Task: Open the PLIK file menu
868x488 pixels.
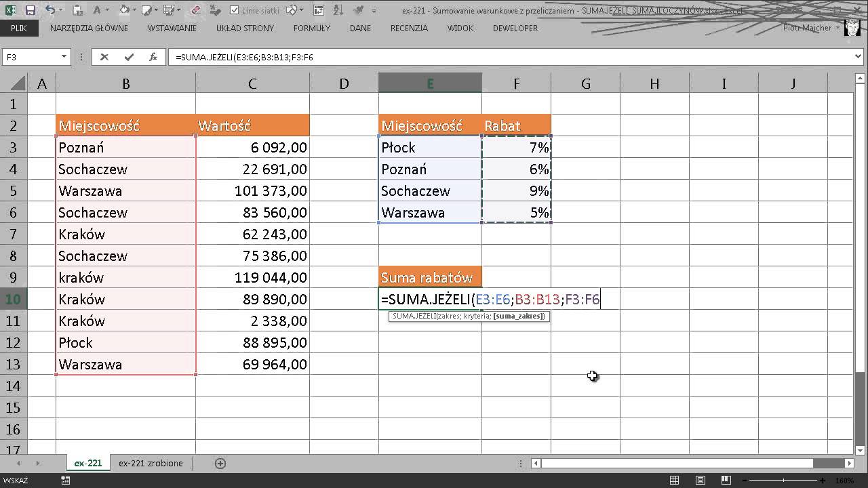Action: coord(18,28)
